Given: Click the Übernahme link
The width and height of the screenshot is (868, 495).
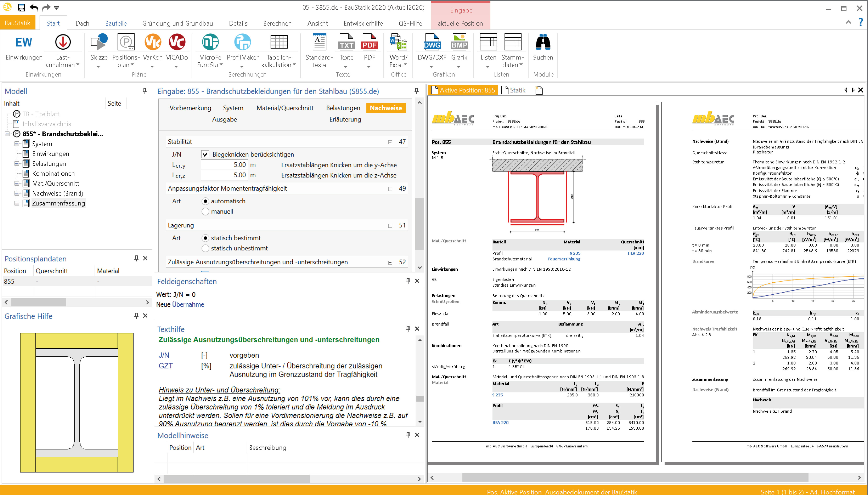Looking at the screenshot, I should 188,304.
